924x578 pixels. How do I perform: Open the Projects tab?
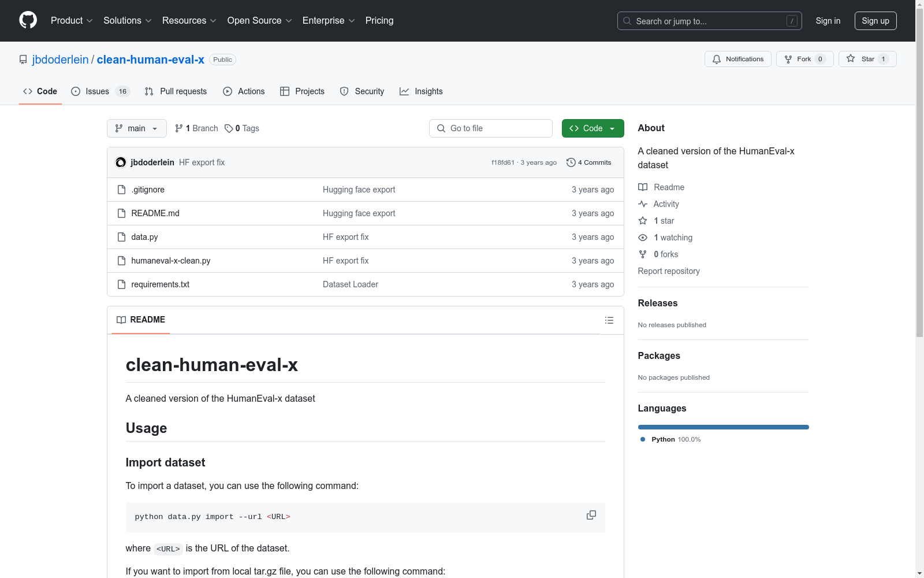[x=302, y=91]
